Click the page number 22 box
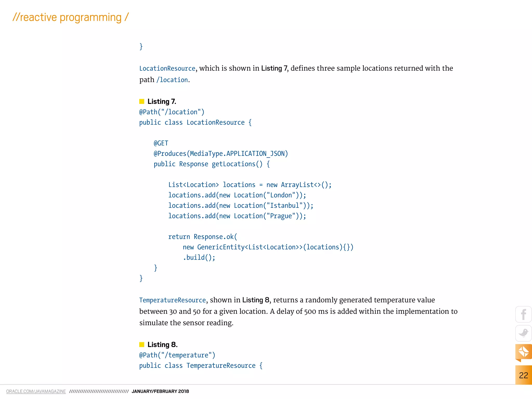 (523, 375)
